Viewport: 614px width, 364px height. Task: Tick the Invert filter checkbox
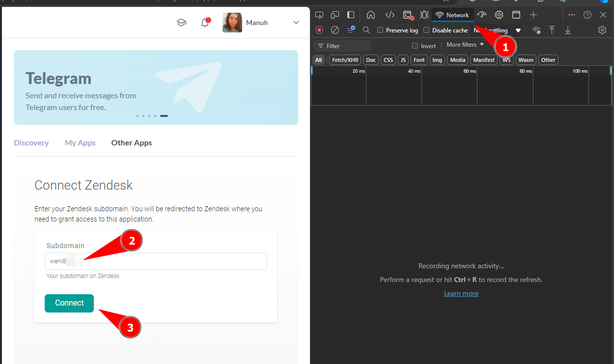point(415,46)
